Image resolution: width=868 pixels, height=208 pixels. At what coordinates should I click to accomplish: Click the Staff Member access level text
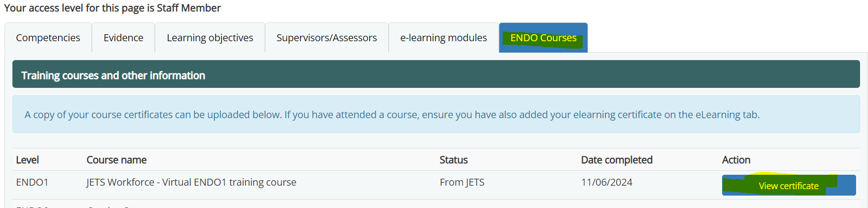pyautogui.click(x=189, y=8)
